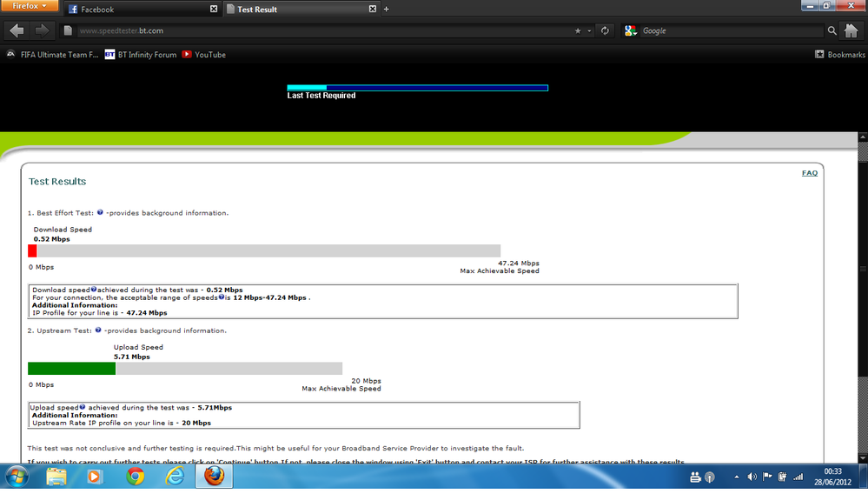The width and height of the screenshot is (868, 494).
Task: Open the Firefox application menu
Action: point(29,5)
